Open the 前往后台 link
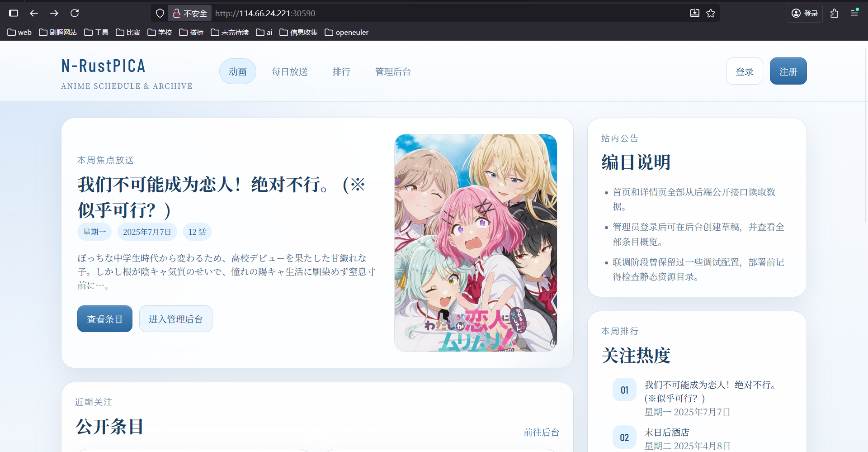The height and width of the screenshot is (452, 868). coord(542,432)
